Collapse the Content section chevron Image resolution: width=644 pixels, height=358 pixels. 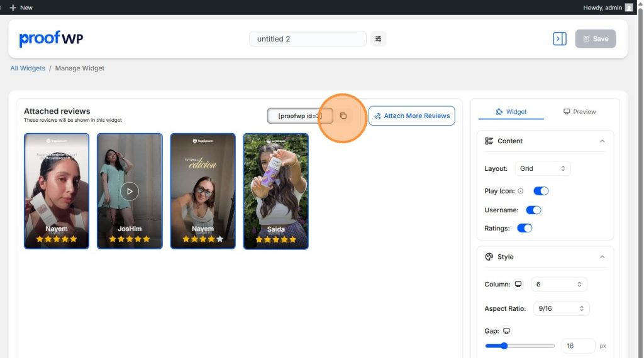pos(602,141)
